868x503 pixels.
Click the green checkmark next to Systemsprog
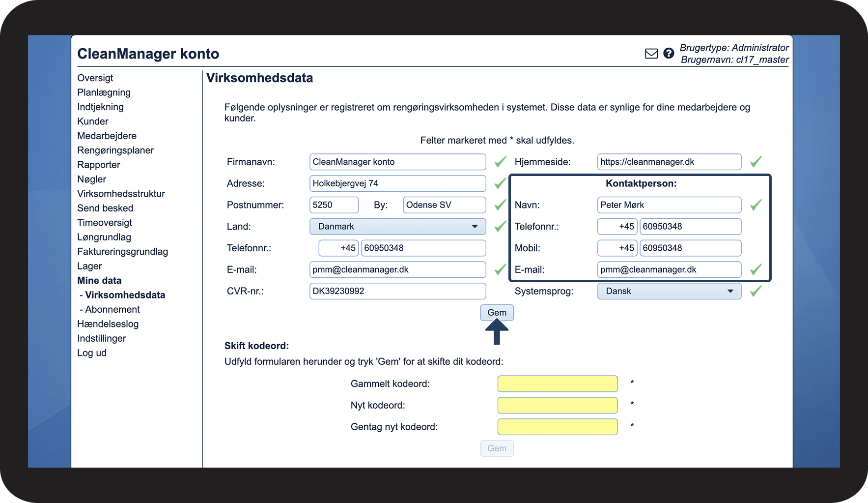[756, 291]
